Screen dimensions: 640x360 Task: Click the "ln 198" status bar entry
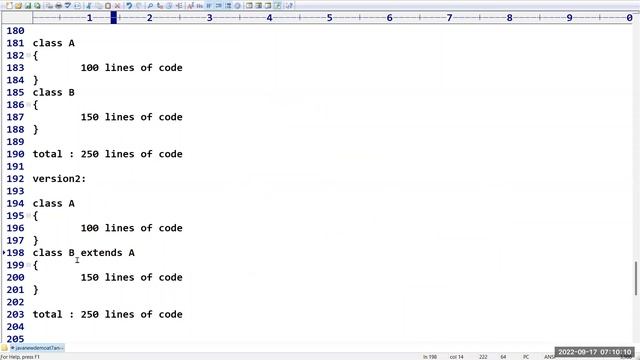430,357
